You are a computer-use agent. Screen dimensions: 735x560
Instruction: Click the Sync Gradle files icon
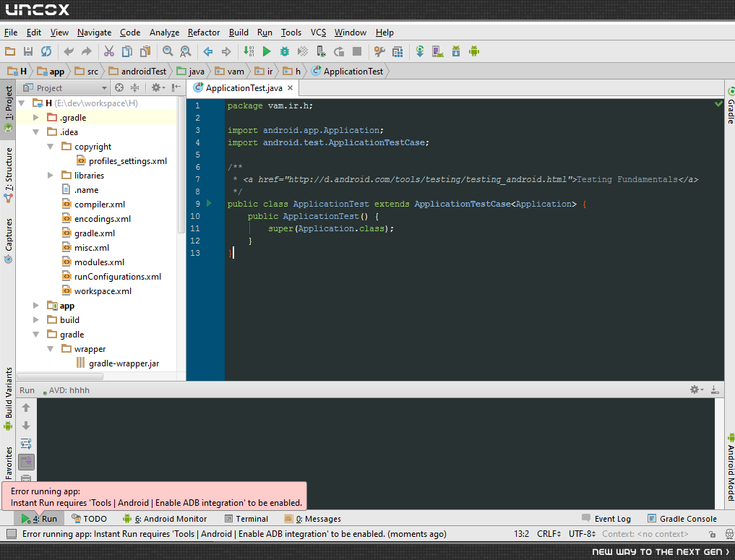(420, 51)
